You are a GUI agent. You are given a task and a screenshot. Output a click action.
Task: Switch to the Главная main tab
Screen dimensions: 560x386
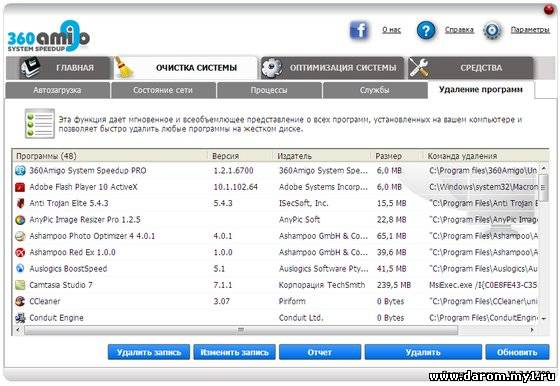click(x=59, y=68)
